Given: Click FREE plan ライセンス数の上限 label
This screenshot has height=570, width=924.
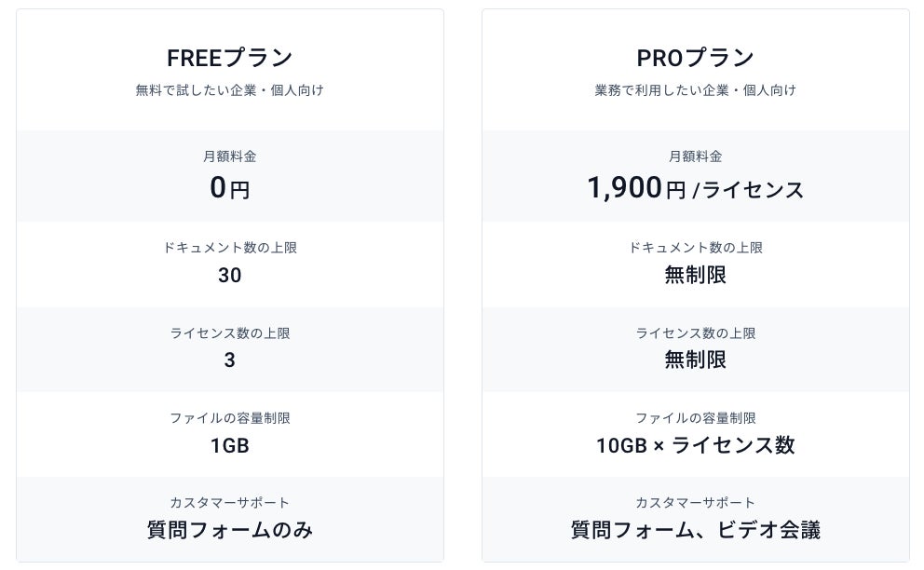Looking at the screenshot, I should coord(230,332).
